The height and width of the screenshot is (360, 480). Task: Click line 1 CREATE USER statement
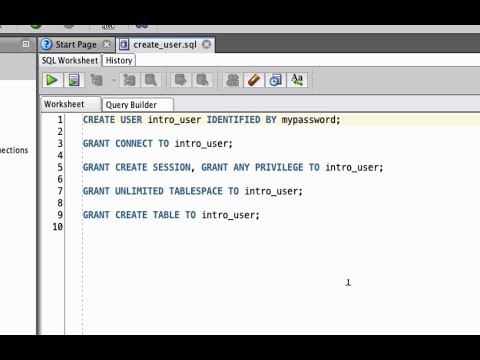pos(211,120)
